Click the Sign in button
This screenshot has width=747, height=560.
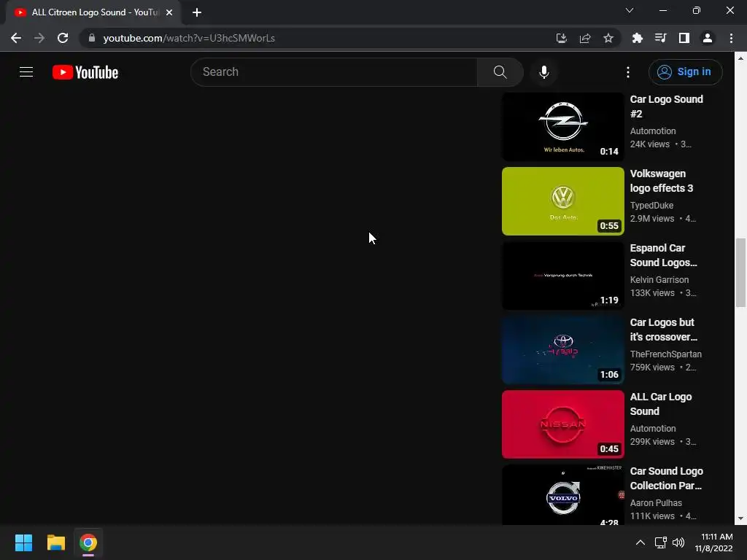click(x=685, y=72)
